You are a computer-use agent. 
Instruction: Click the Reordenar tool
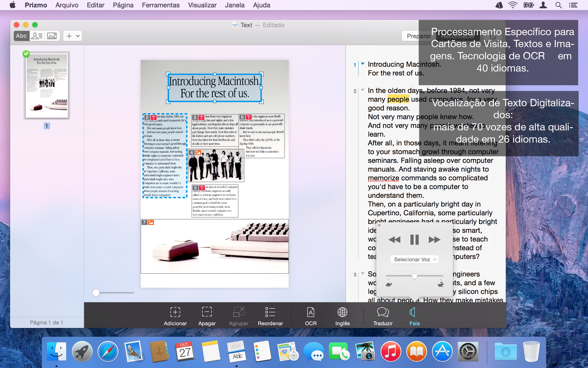pos(270,316)
